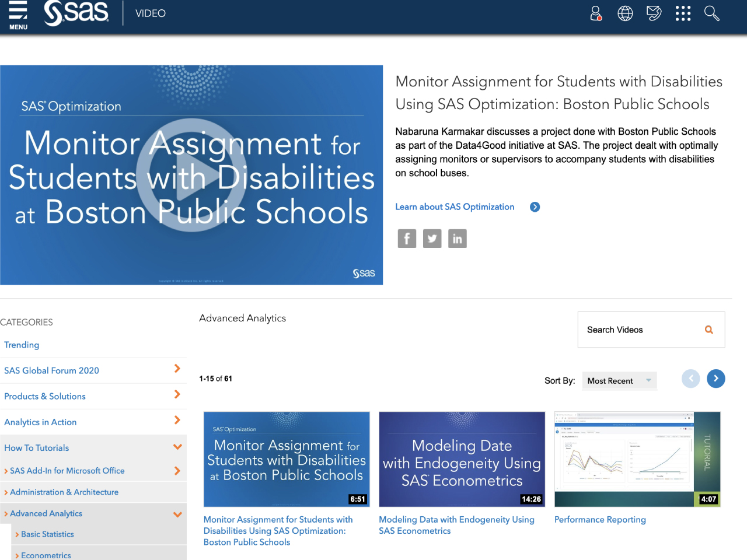Collapse Advanced Analytics chevron
This screenshot has width=747, height=560.
[x=177, y=514]
